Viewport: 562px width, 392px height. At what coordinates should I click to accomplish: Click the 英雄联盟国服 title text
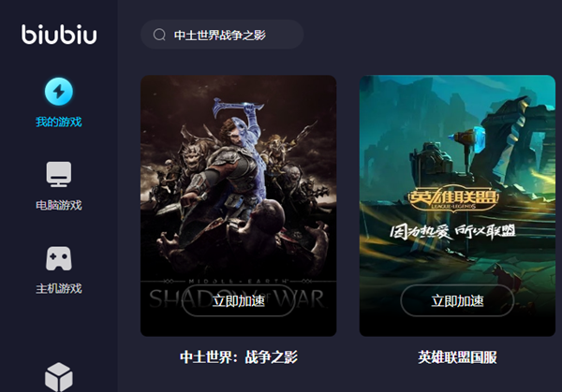(457, 357)
